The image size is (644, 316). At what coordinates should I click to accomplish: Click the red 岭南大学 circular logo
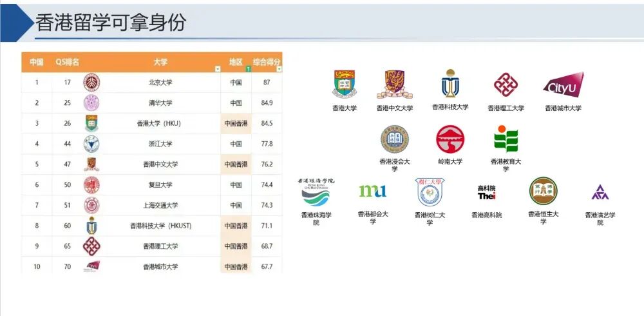(x=450, y=139)
